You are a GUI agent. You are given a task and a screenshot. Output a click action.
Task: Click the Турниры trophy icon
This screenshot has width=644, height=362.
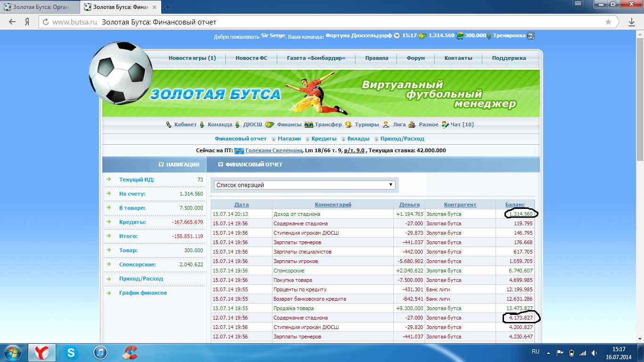pos(348,125)
